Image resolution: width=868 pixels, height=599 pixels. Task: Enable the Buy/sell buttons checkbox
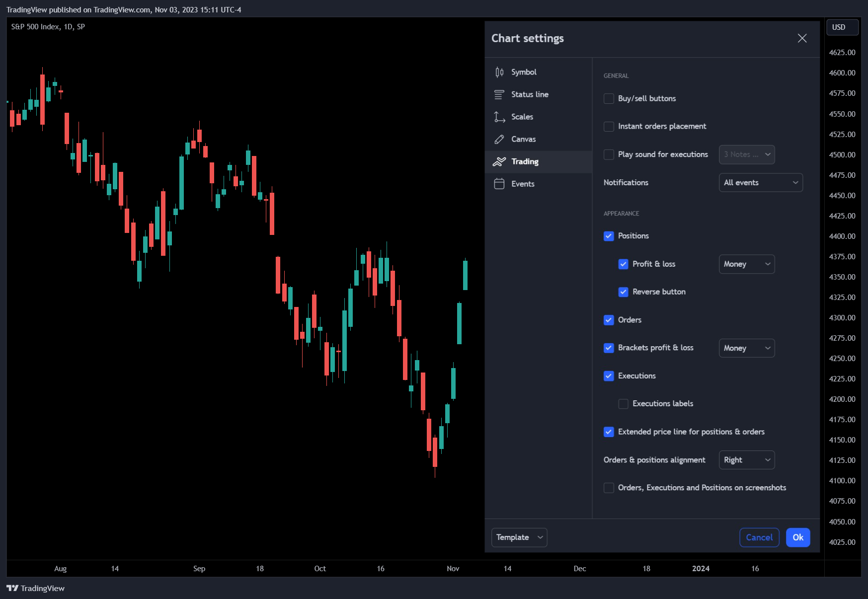(609, 98)
